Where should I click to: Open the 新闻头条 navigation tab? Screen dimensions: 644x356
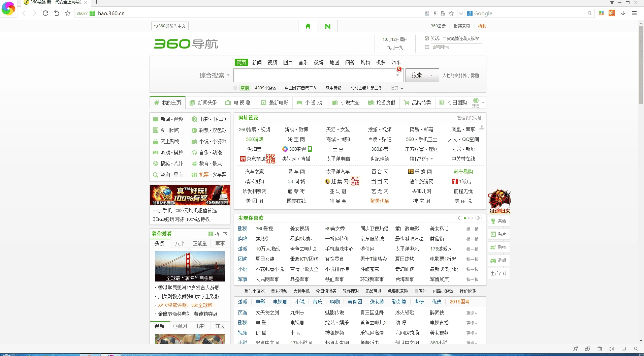click(x=203, y=102)
